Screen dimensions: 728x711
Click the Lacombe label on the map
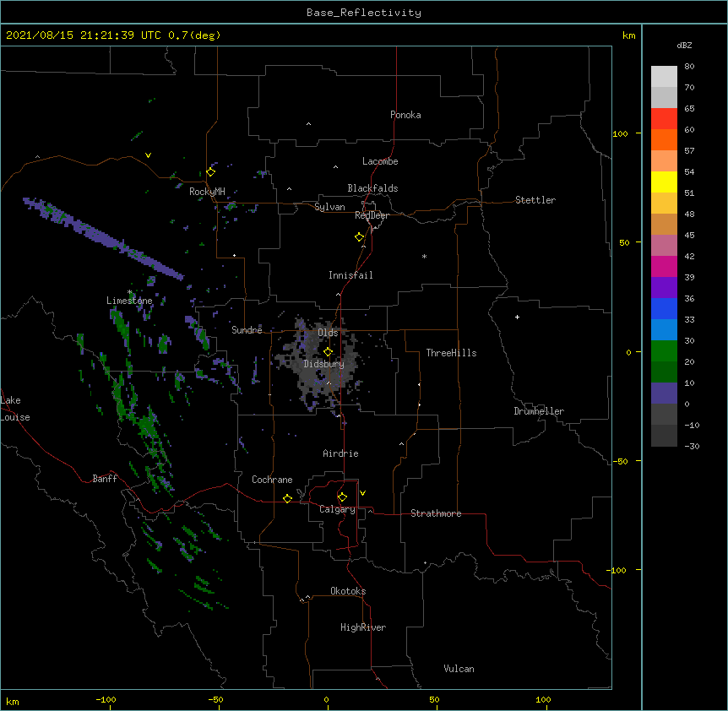click(x=380, y=161)
